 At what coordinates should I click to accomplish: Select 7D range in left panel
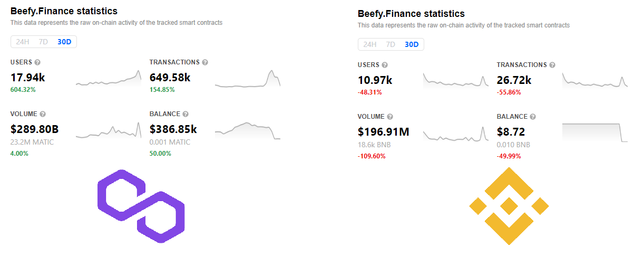pos(43,42)
